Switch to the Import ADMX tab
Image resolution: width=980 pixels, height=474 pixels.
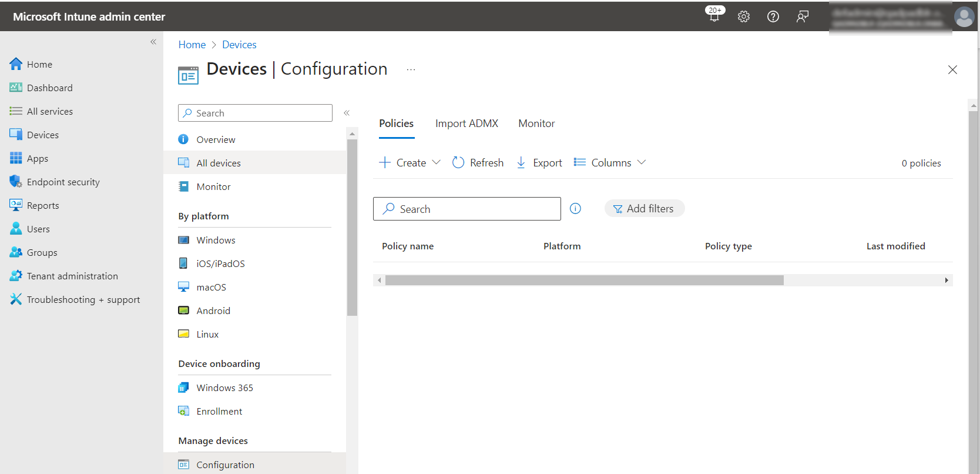pyautogui.click(x=466, y=123)
